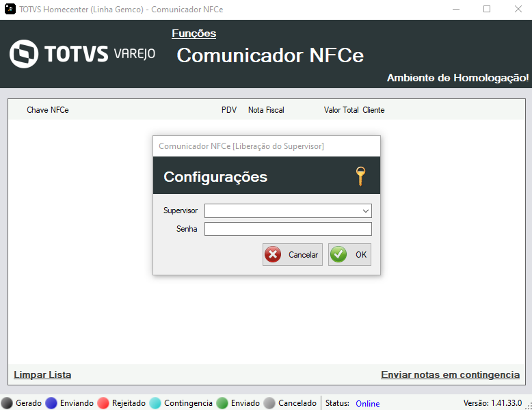Click the Status: label in status bar
The width and height of the screenshot is (532, 410).
point(337,403)
